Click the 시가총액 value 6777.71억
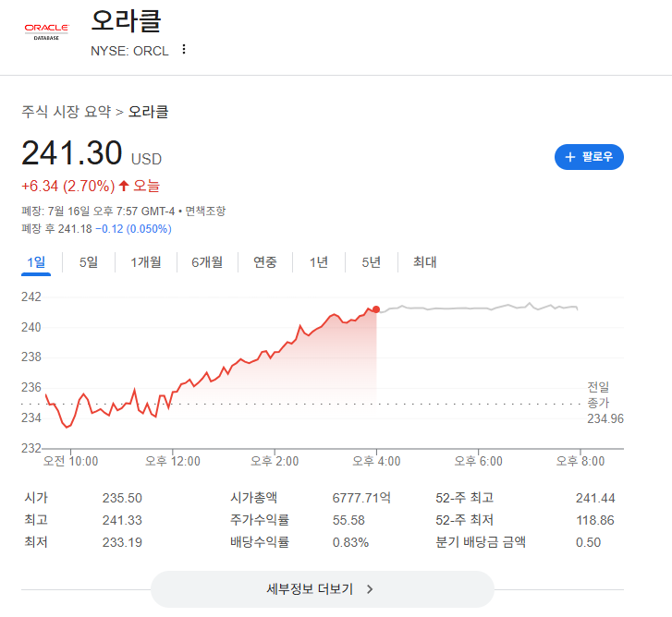Image resolution: width=672 pixels, height=617 pixels. pos(361,498)
